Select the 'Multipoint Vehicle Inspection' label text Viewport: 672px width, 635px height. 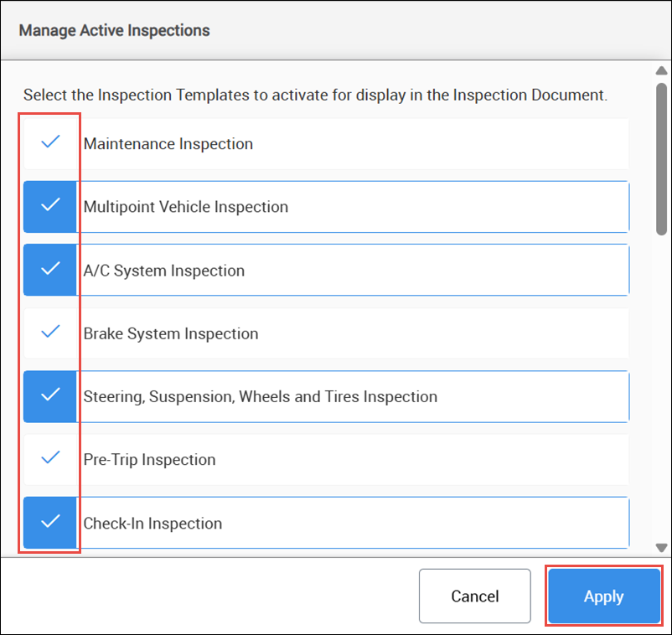[x=185, y=207]
